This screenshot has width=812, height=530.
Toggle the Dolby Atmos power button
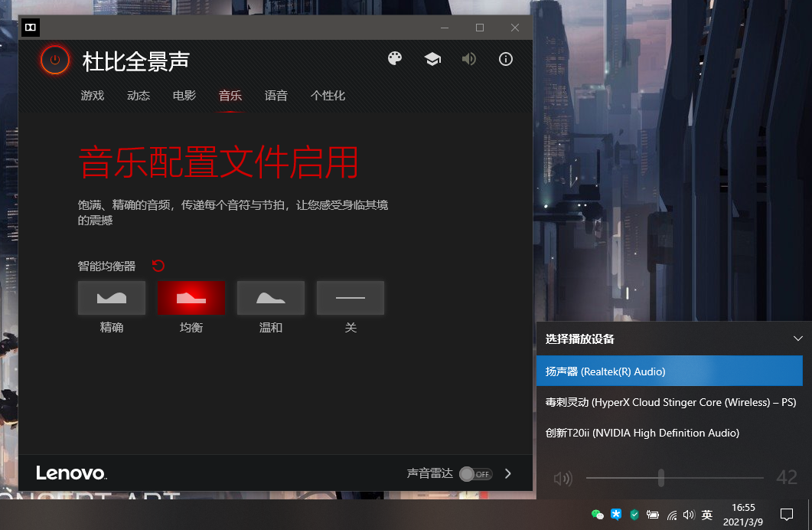coord(55,60)
